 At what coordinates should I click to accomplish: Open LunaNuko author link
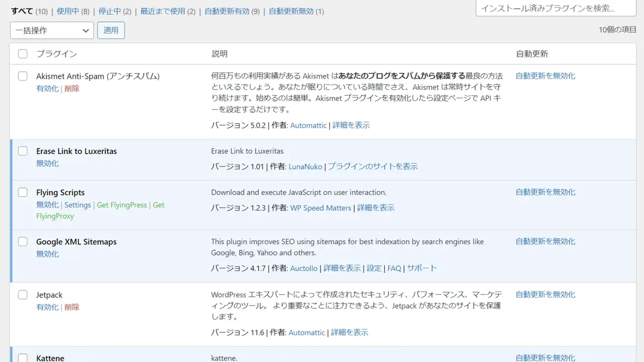pyautogui.click(x=305, y=166)
